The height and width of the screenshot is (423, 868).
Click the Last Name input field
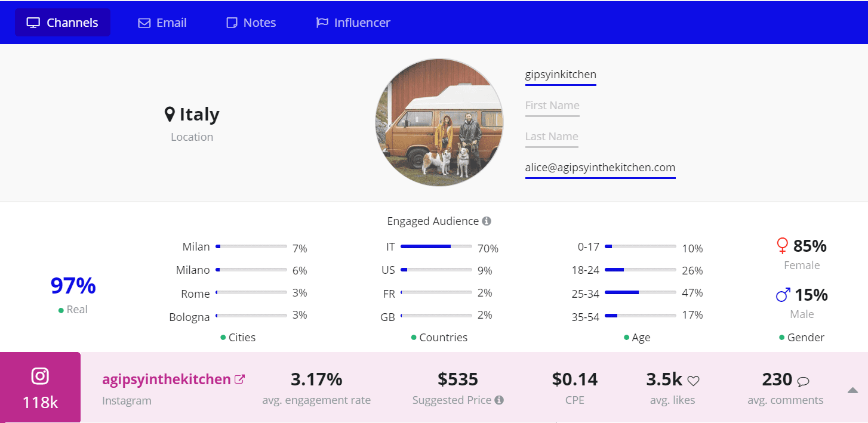point(552,137)
